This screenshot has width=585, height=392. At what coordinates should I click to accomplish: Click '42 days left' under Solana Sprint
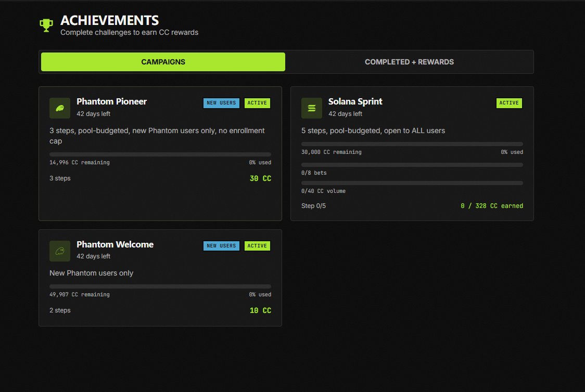coord(345,114)
